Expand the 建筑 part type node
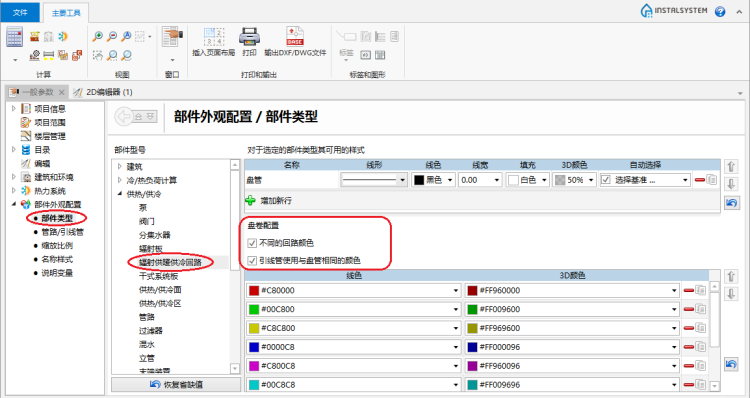 [120, 166]
